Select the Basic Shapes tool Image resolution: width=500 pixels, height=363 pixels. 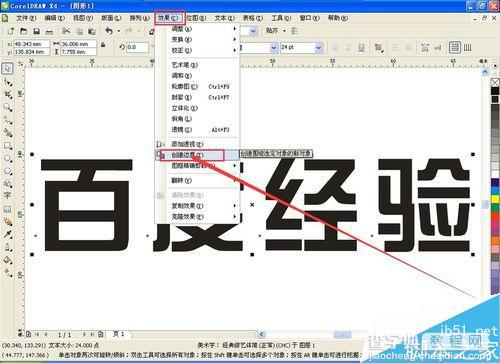7,184
